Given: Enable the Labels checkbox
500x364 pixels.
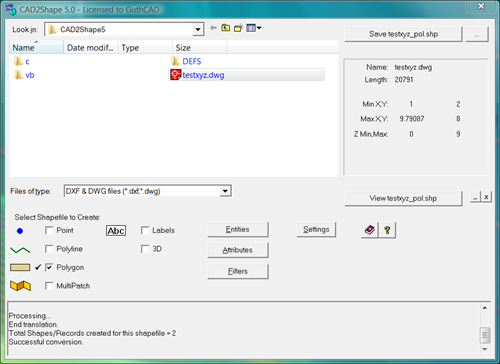Looking at the screenshot, I should coord(145,230).
